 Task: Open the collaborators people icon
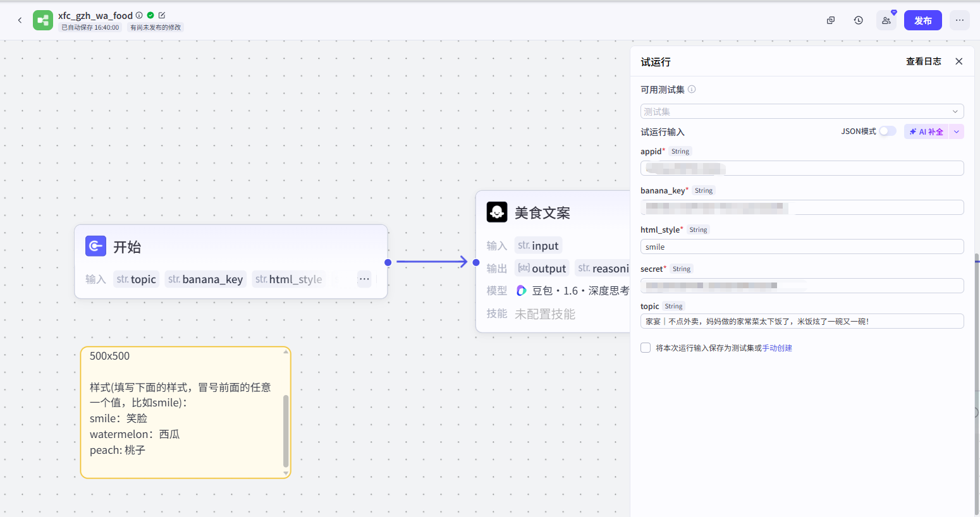click(886, 20)
